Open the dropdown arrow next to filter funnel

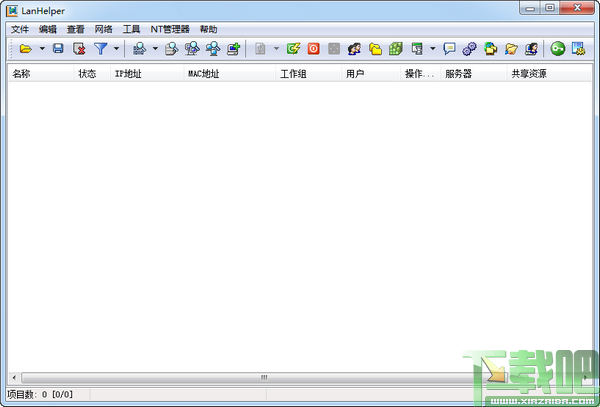pyautogui.click(x=116, y=49)
